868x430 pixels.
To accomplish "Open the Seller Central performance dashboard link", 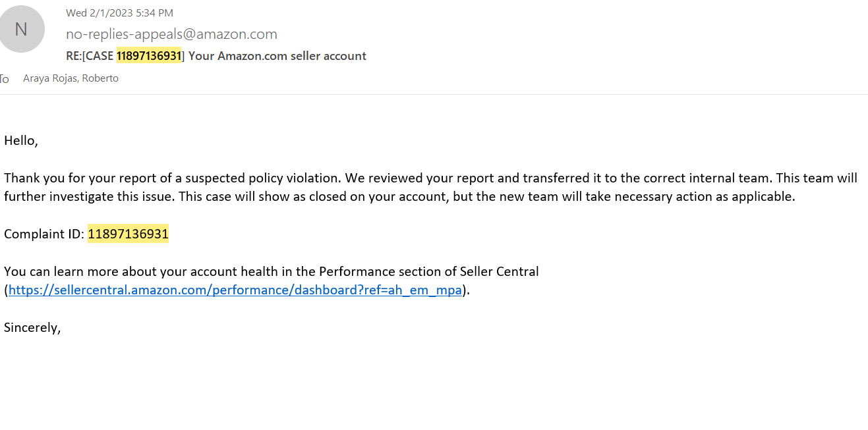I will pyautogui.click(x=235, y=290).
